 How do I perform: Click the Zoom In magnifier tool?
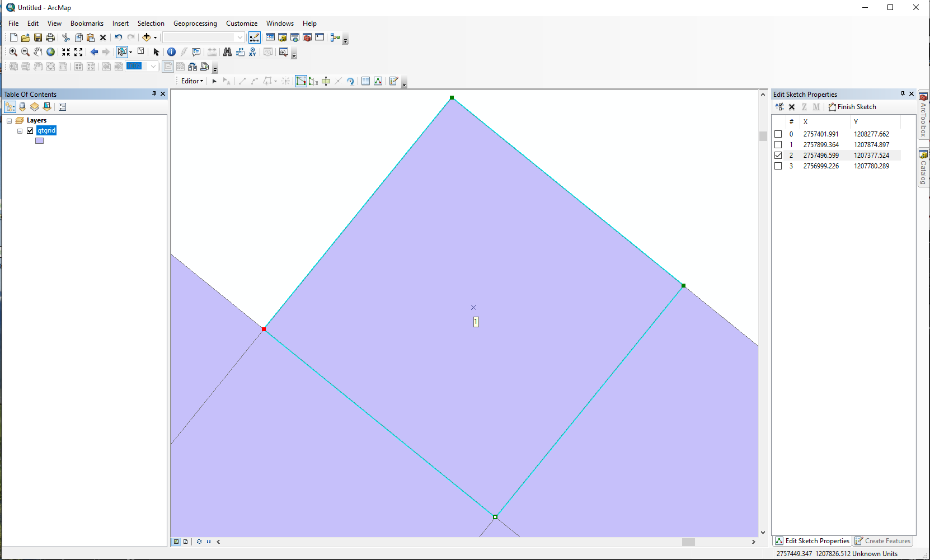tap(13, 51)
